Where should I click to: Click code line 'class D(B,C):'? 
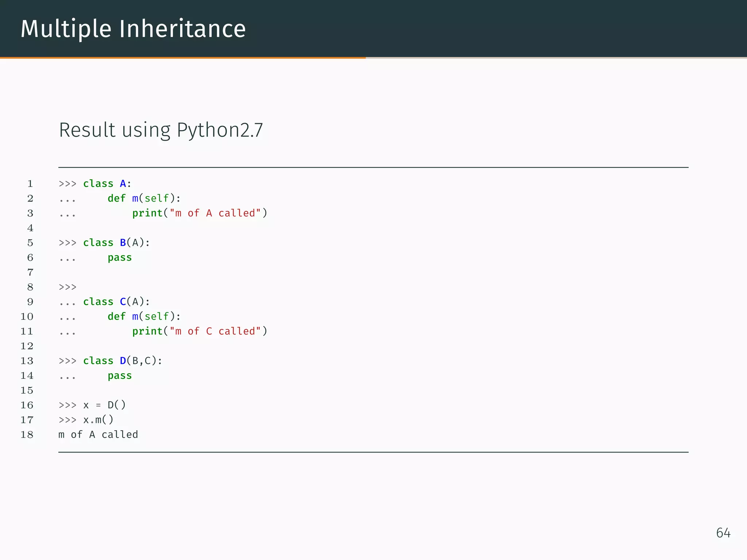pos(123,361)
